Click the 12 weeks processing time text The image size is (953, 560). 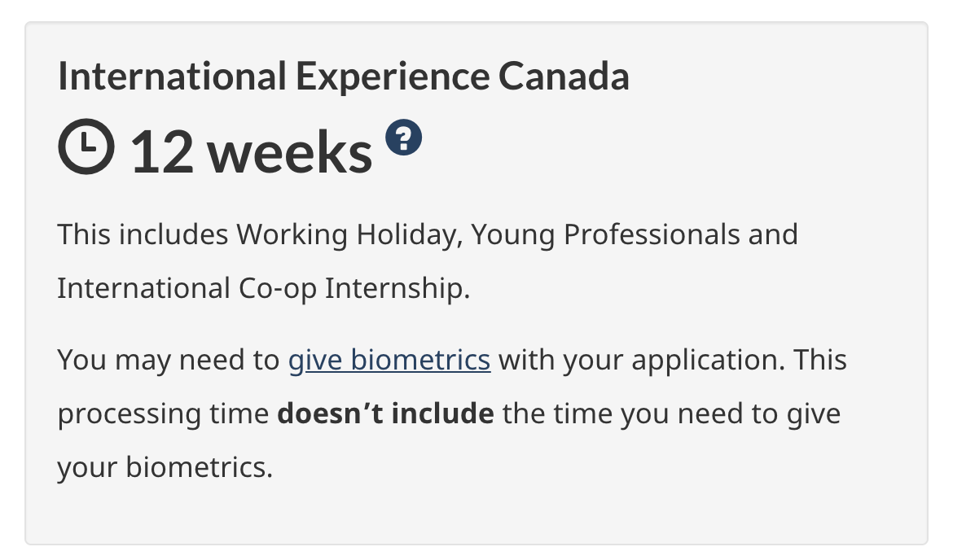[251, 152]
